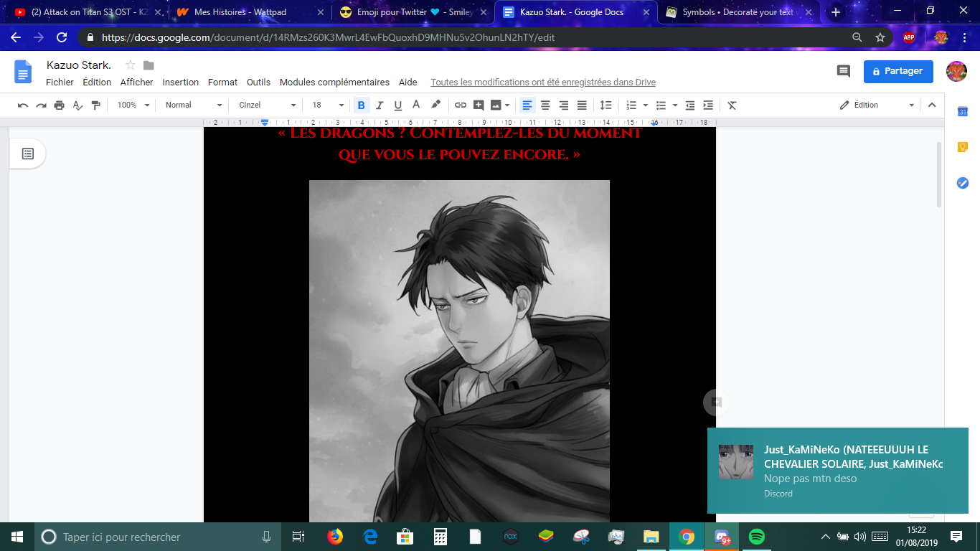This screenshot has height=551, width=980.
Task: Expand the Normal paragraph style dropdown
Action: [x=194, y=105]
